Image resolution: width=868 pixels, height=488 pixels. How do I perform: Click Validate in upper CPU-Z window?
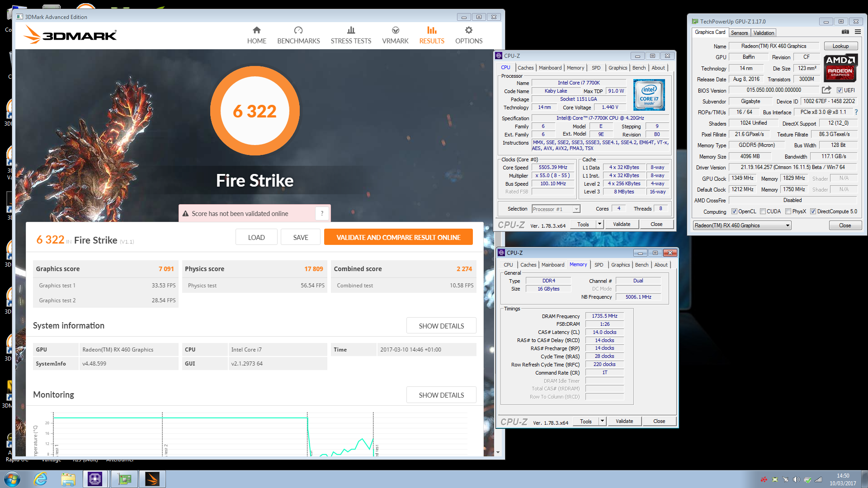coord(622,224)
